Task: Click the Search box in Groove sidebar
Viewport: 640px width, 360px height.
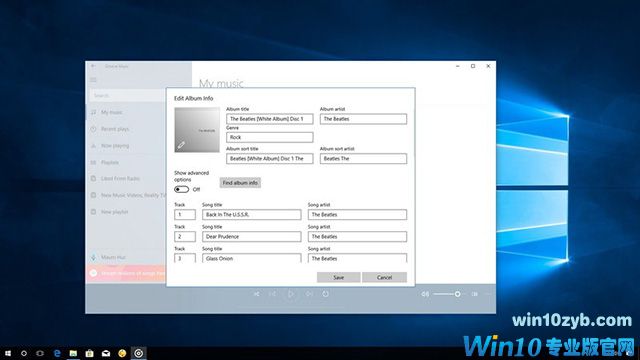Action: point(128,96)
